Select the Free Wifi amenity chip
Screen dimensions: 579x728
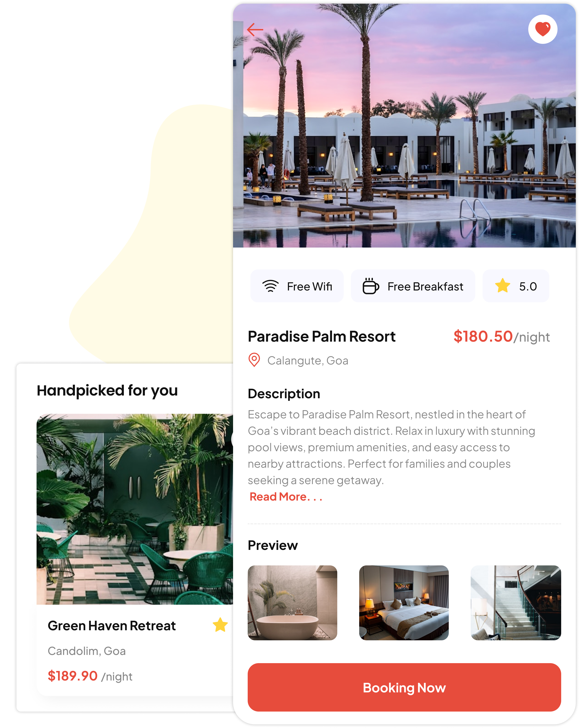click(297, 286)
